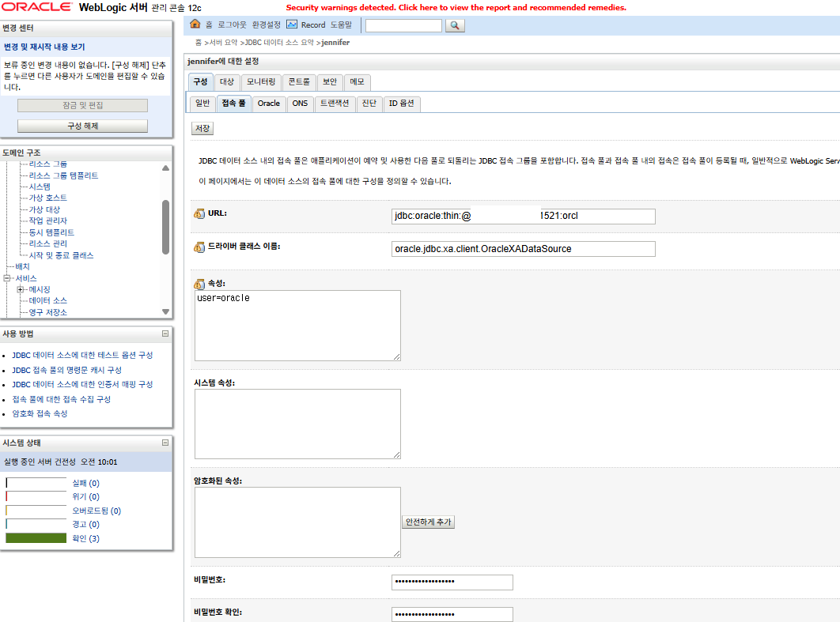Viewport: 840px width, 622px height.
Task: Open 환경설정 preferences link
Action: click(x=267, y=25)
